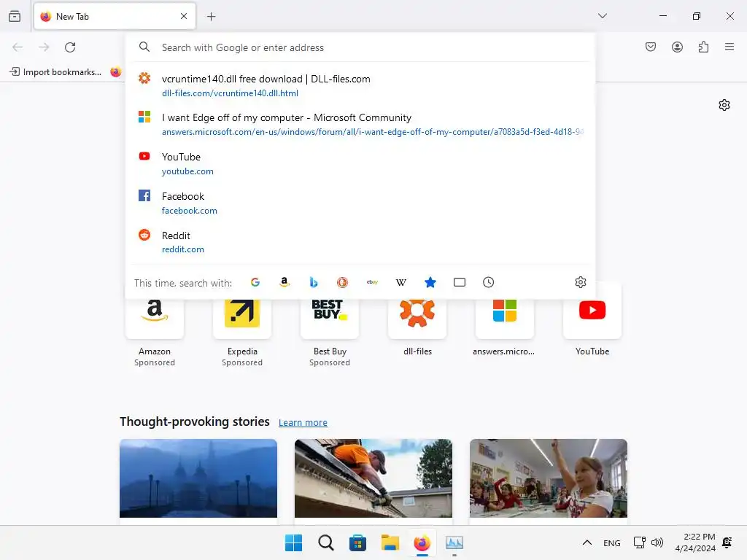Search this time with Google icon
This screenshot has height=560, width=747.
[255, 282]
